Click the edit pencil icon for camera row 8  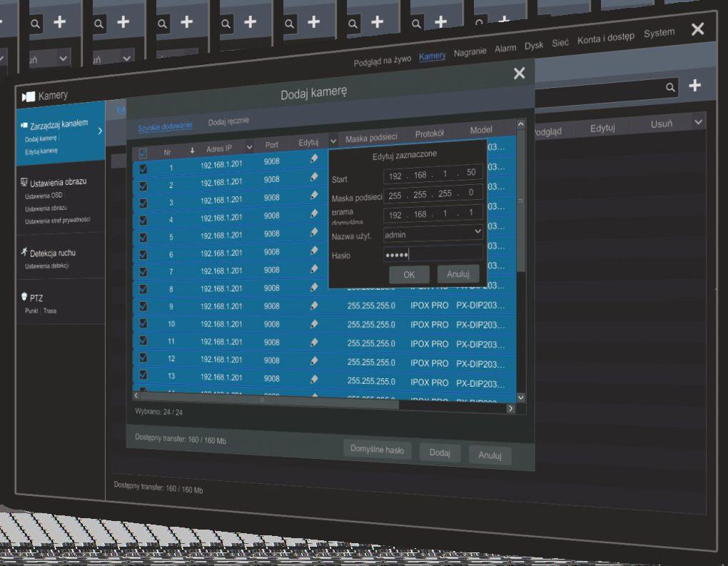pos(314,288)
